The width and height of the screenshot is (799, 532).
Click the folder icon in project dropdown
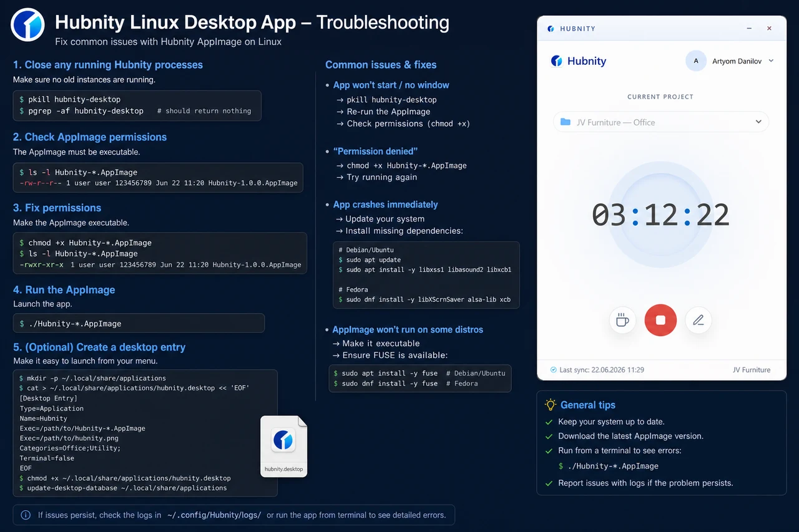pyautogui.click(x=566, y=122)
